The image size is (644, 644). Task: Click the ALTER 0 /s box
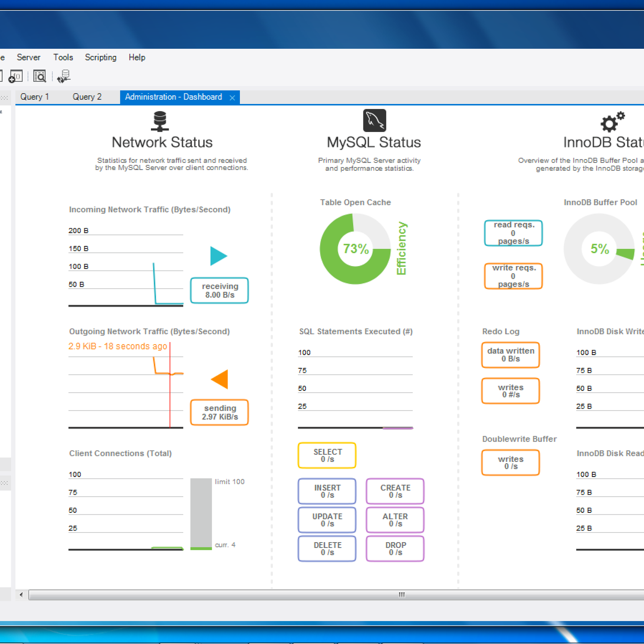tap(395, 520)
